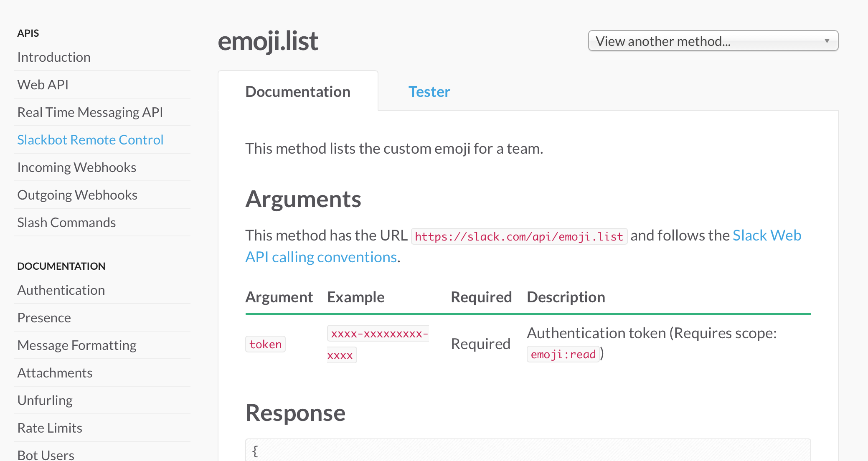Click the emoji.list page heading
The height and width of the screenshot is (461, 868).
[x=268, y=41]
